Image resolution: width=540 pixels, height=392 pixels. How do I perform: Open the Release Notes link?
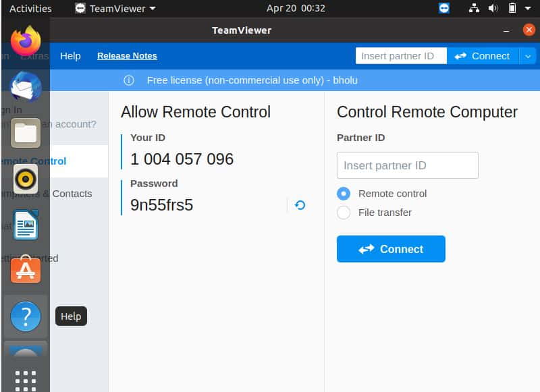coord(127,56)
